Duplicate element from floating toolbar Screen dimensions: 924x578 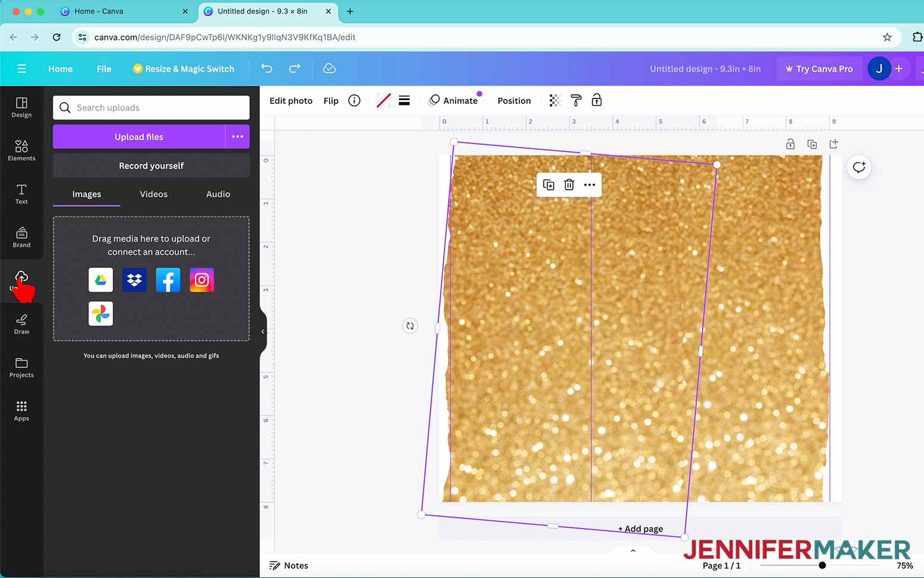549,185
